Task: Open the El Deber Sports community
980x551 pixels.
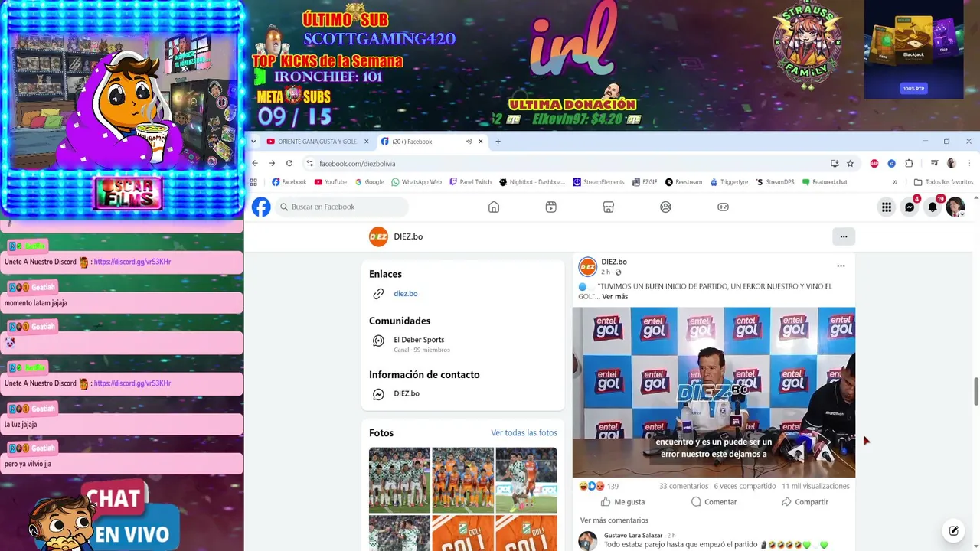Action: pos(419,340)
